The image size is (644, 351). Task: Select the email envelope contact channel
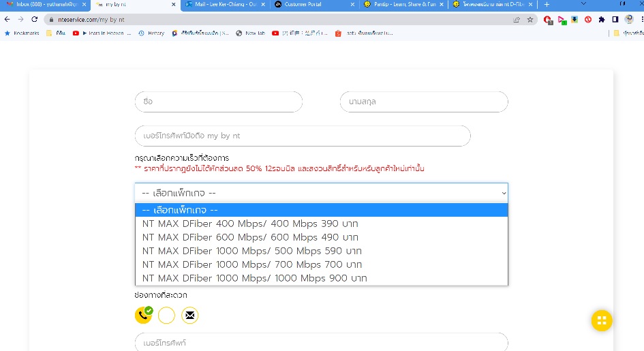189,316
